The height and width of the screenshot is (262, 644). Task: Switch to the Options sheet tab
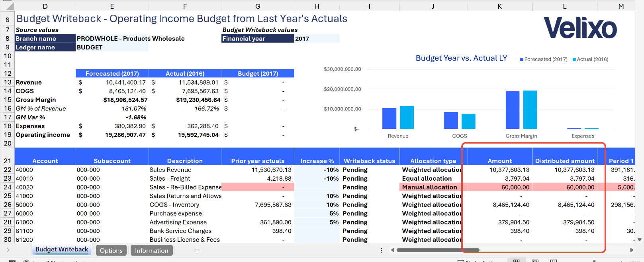pyautogui.click(x=111, y=250)
